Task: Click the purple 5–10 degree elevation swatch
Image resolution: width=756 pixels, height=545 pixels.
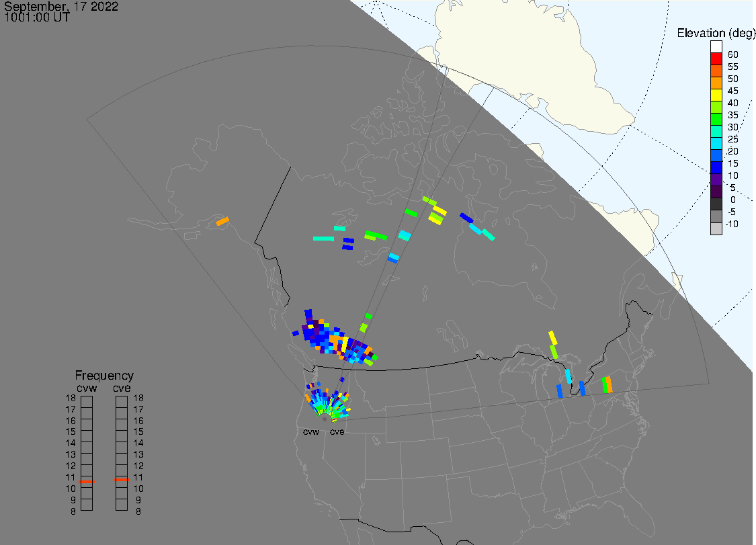Action: click(x=716, y=179)
